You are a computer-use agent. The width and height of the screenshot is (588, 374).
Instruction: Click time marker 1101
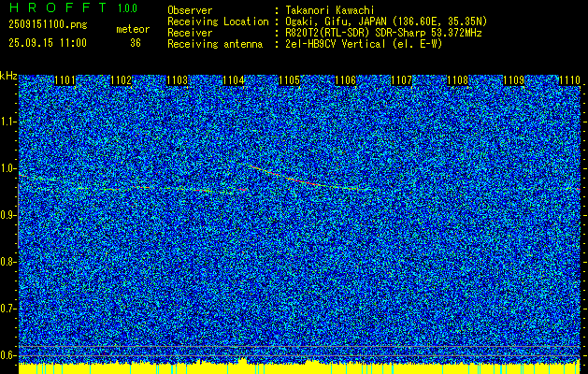pos(65,80)
